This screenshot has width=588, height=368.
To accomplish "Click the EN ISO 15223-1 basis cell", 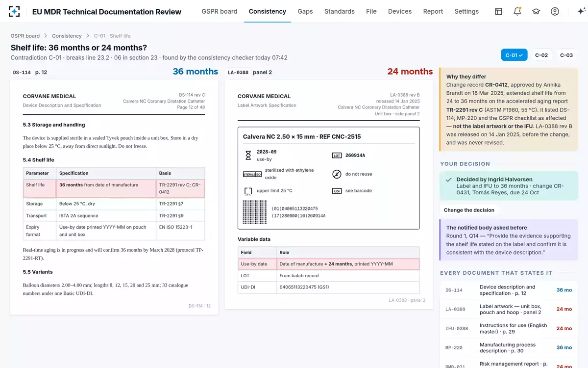I will point(180,231).
